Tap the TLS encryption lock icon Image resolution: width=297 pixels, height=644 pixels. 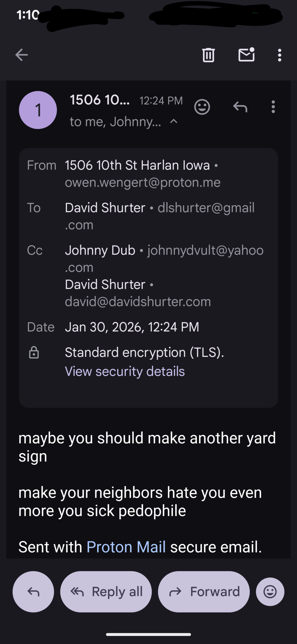[x=34, y=352]
